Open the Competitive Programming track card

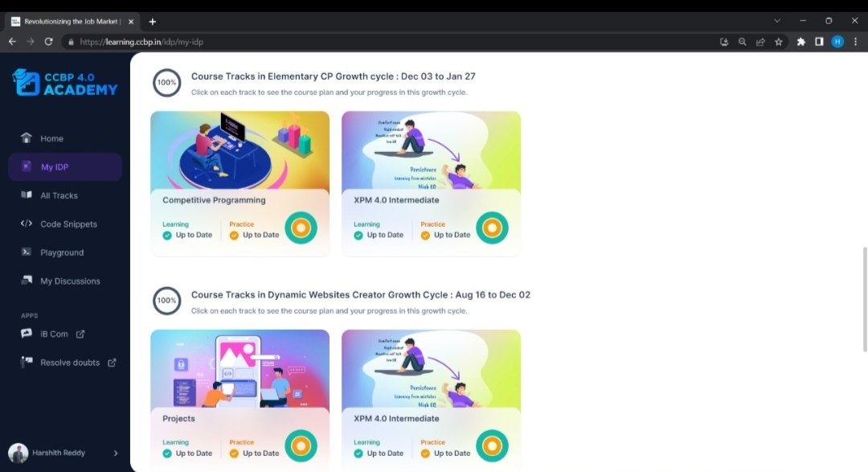click(x=240, y=183)
